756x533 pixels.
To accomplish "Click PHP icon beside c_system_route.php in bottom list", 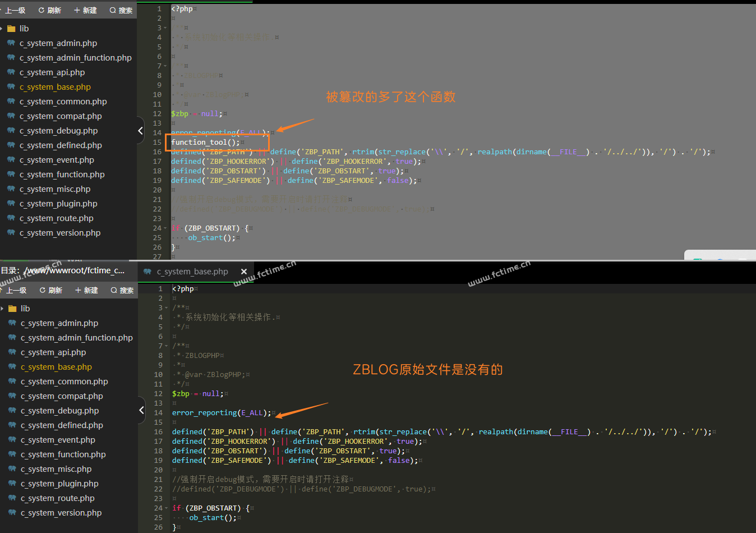I will coord(12,498).
